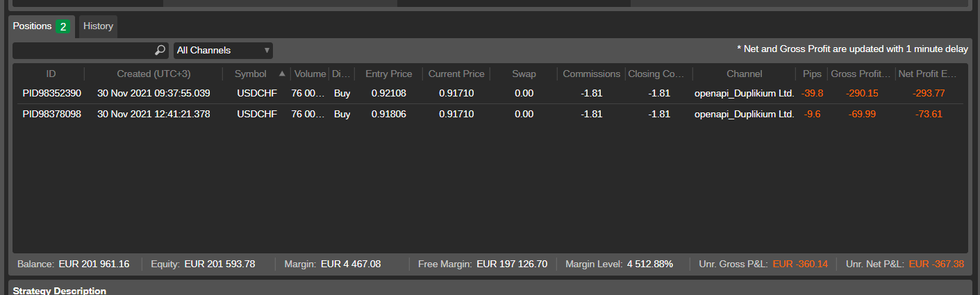Click the Pips column header

coord(812,74)
